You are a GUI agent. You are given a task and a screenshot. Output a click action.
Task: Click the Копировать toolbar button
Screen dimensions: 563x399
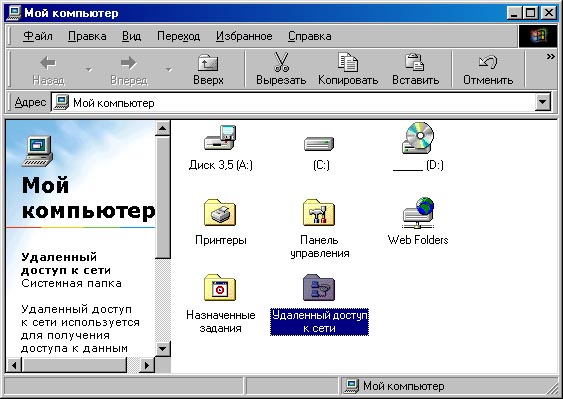pyautogui.click(x=348, y=69)
